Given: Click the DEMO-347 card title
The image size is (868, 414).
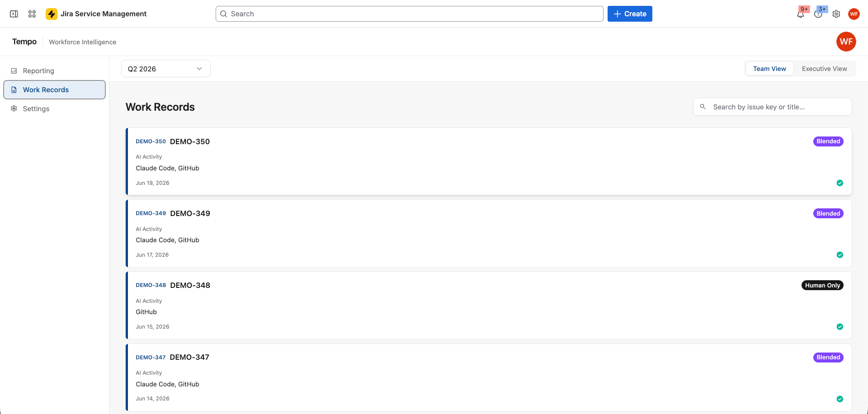Looking at the screenshot, I should (x=189, y=357).
